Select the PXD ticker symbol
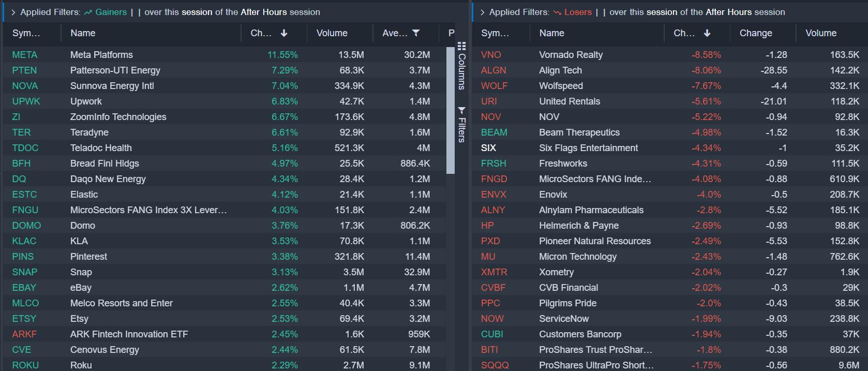Viewport: 868px width, 371px height. coord(490,241)
